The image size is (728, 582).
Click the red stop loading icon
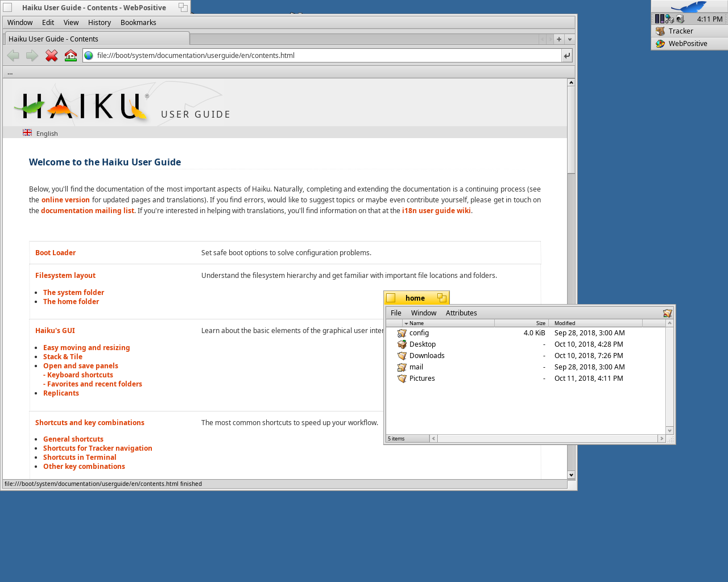[52, 56]
